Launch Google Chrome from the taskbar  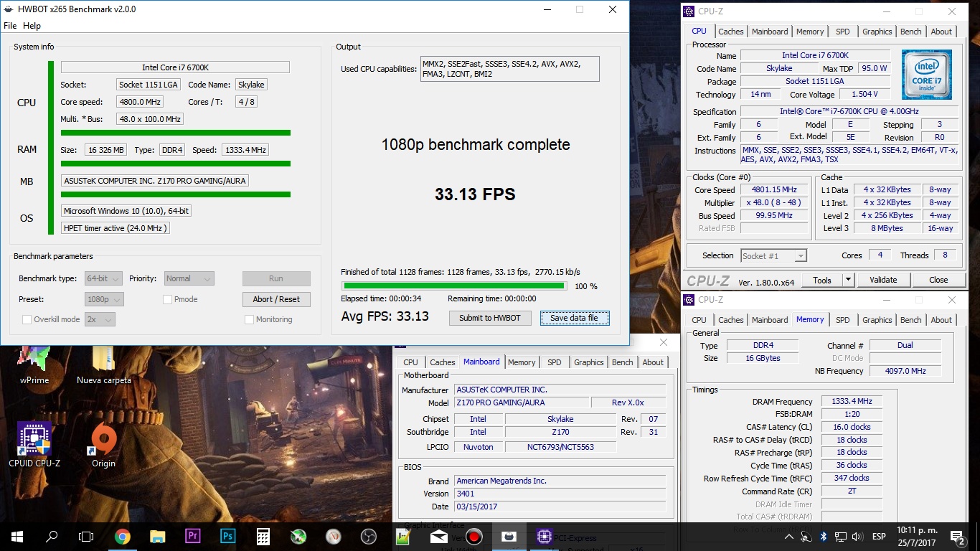123,536
